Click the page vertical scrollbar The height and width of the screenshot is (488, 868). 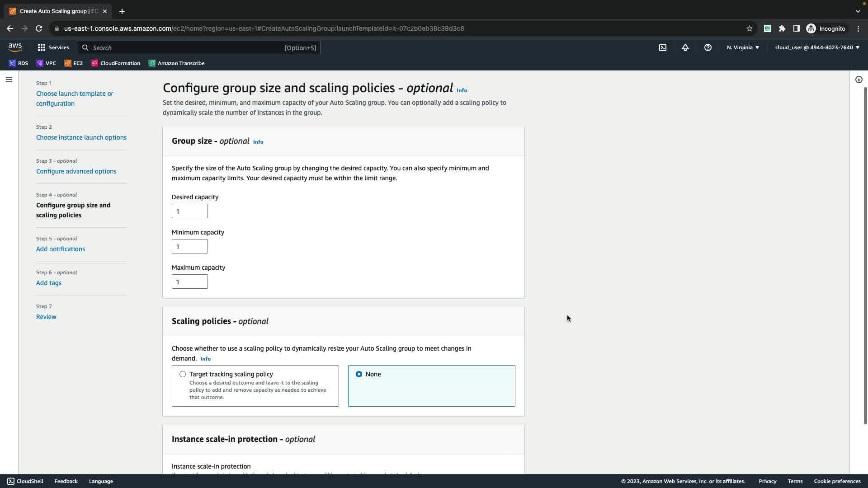click(x=865, y=255)
